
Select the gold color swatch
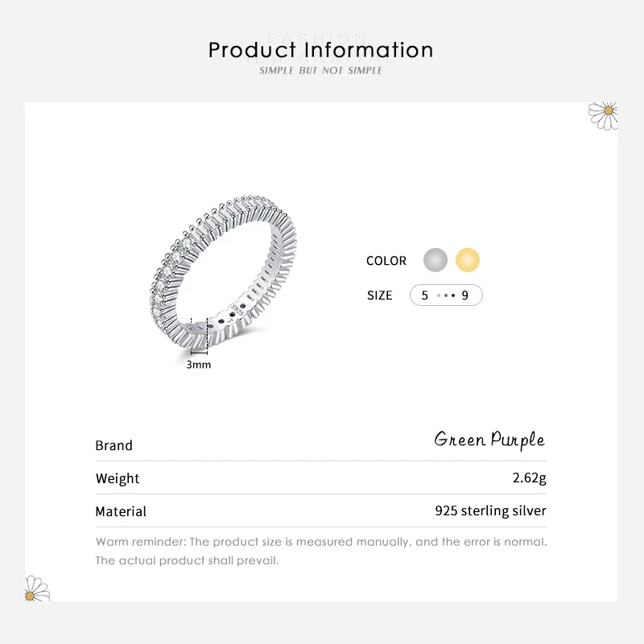click(468, 260)
